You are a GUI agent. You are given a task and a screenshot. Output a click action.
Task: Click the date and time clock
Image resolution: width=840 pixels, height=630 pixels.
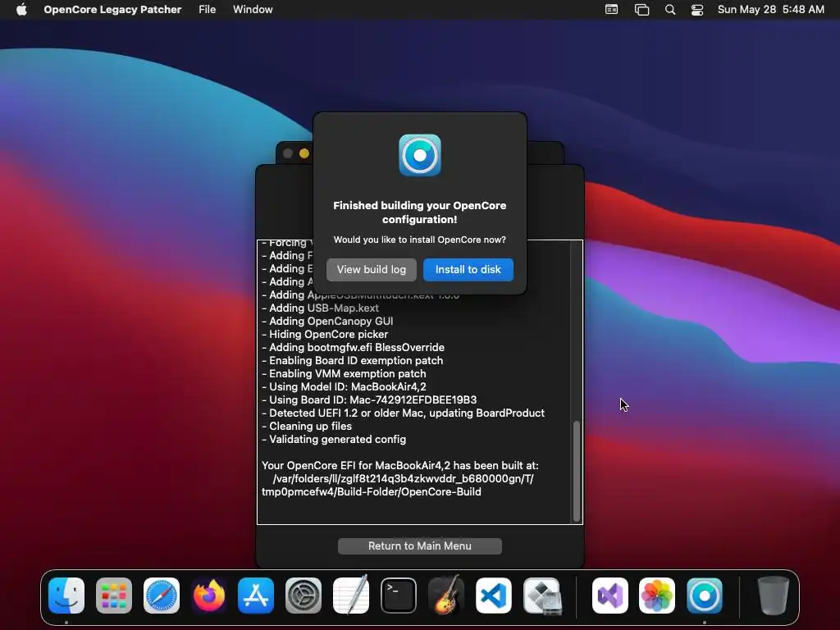click(x=771, y=9)
